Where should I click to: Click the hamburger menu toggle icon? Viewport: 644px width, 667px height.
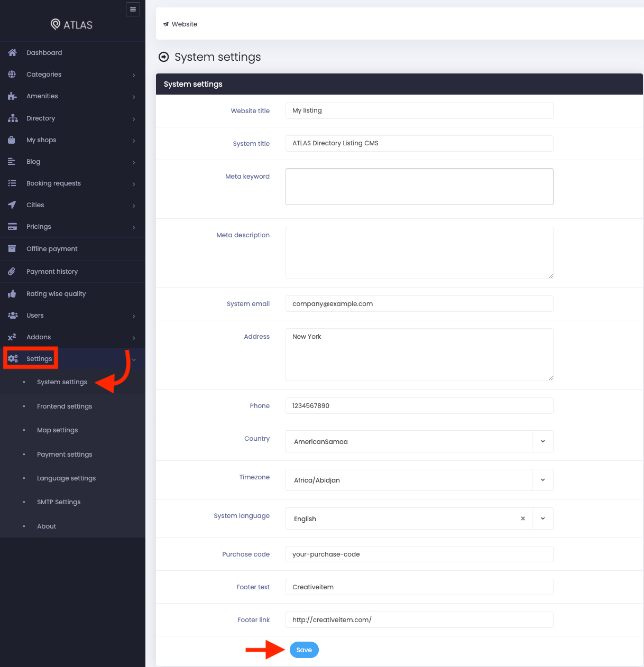pyautogui.click(x=133, y=10)
